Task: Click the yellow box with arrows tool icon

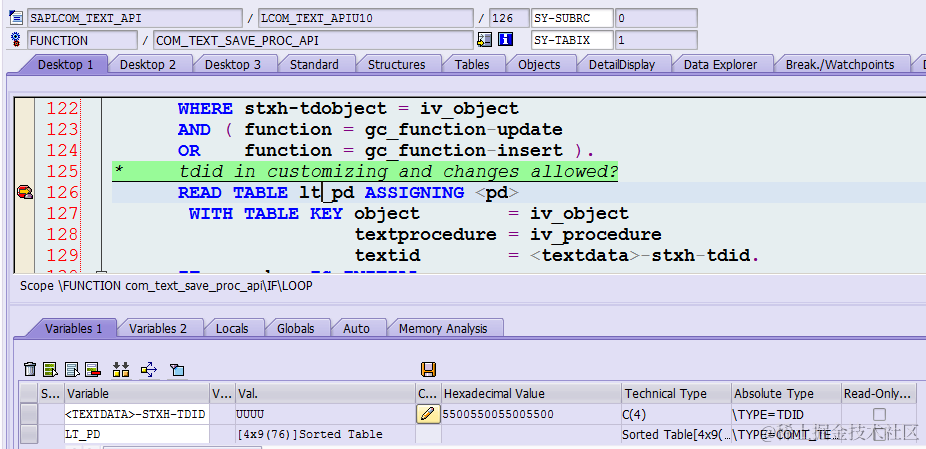Action: pyautogui.click(x=149, y=370)
